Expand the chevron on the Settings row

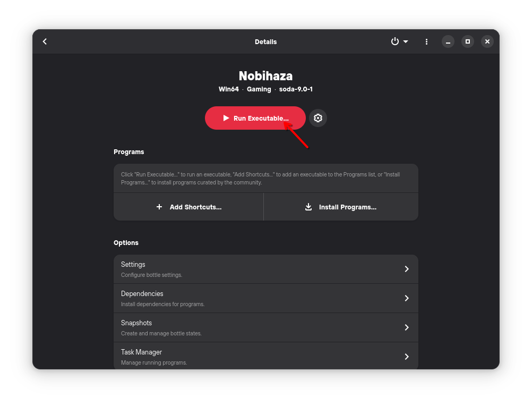(407, 269)
